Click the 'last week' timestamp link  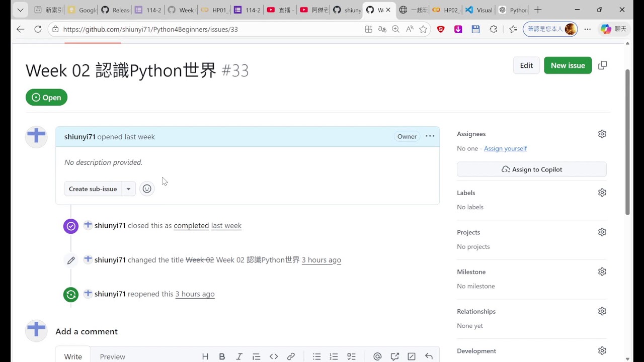point(226,226)
